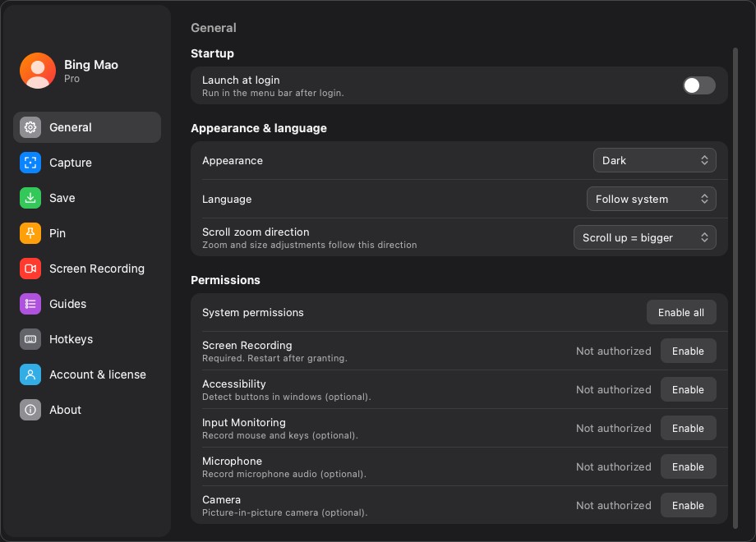
Task: Click the 'Startup' section heading
Action: click(212, 53)
